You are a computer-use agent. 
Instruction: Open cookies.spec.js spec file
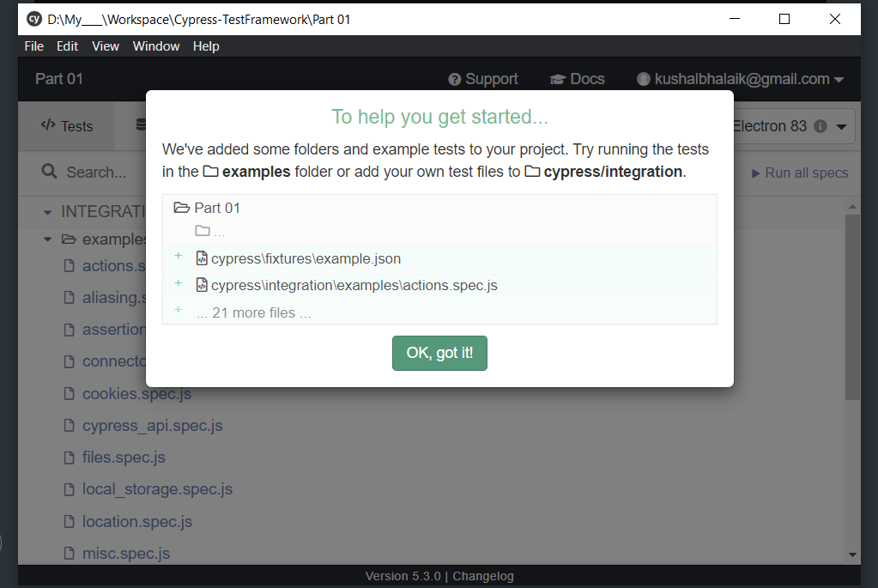coord(136,394)
